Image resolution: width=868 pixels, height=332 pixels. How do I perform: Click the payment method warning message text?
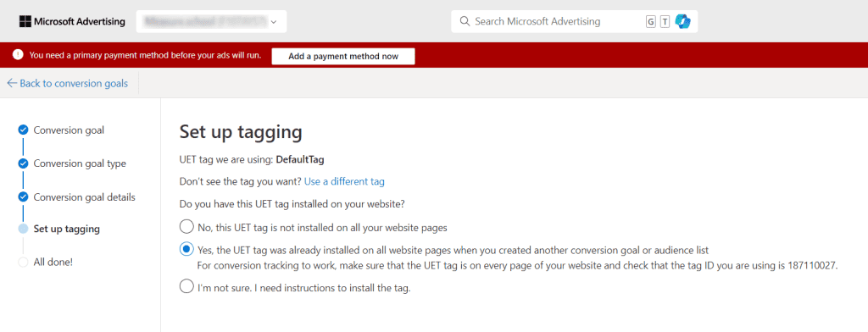[x=145, y=55]
